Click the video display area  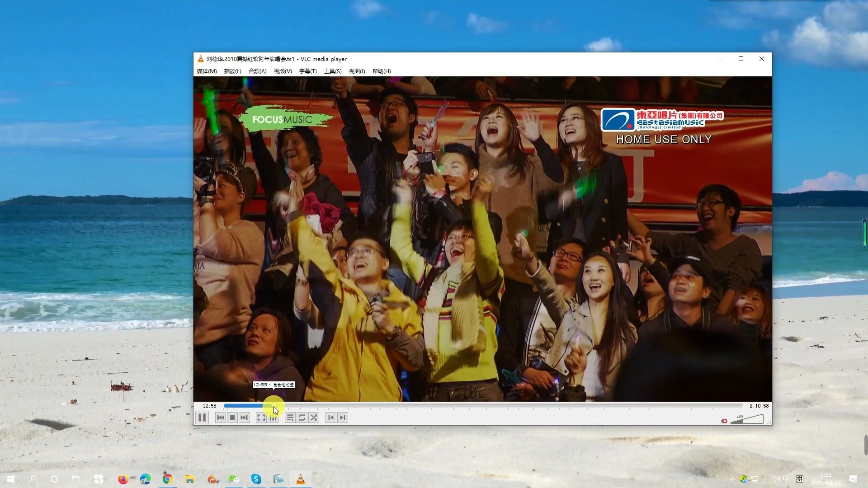coord(483,239)
